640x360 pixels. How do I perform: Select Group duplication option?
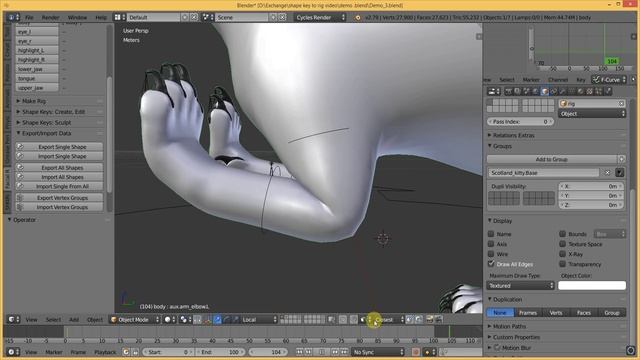pos(612,313)
